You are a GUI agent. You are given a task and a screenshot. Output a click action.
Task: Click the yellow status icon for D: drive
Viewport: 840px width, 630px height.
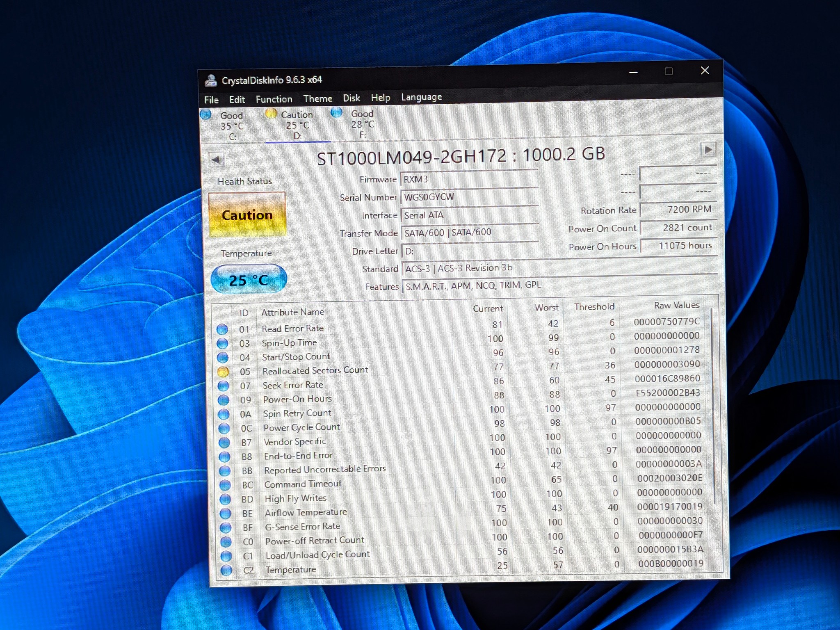[x=271, y=113]
